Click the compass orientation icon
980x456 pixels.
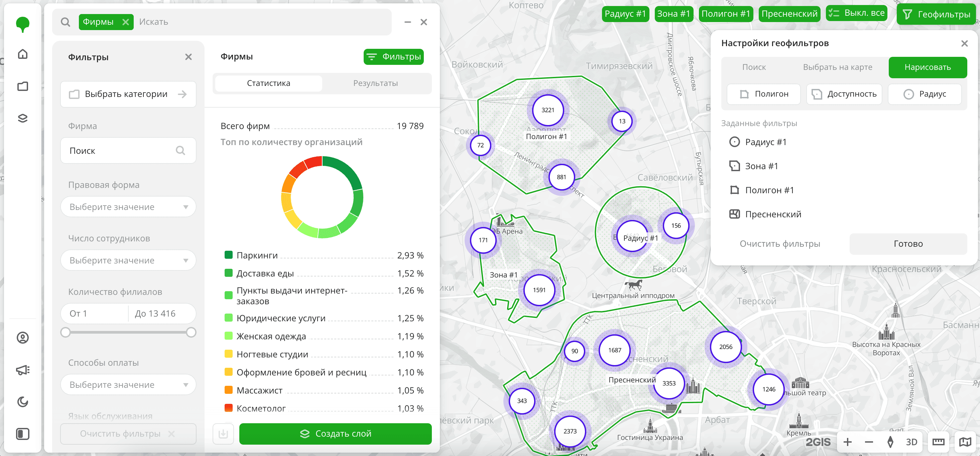click(890, 442)
